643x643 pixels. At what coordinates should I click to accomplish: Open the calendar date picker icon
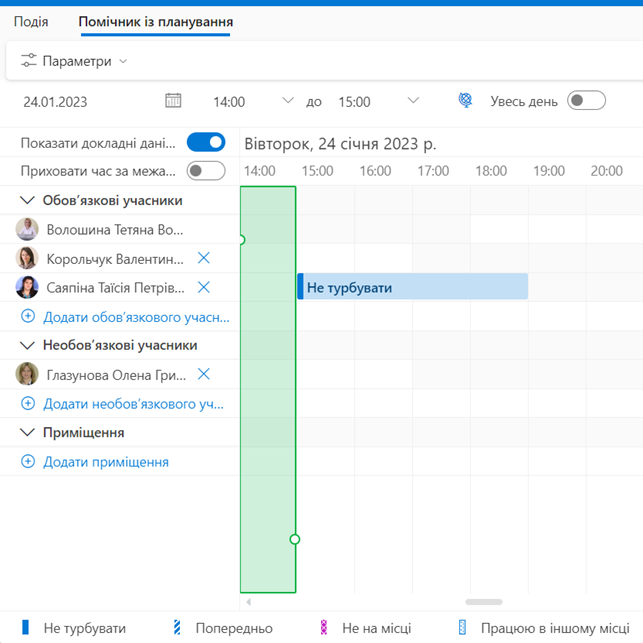pos(173,101)
